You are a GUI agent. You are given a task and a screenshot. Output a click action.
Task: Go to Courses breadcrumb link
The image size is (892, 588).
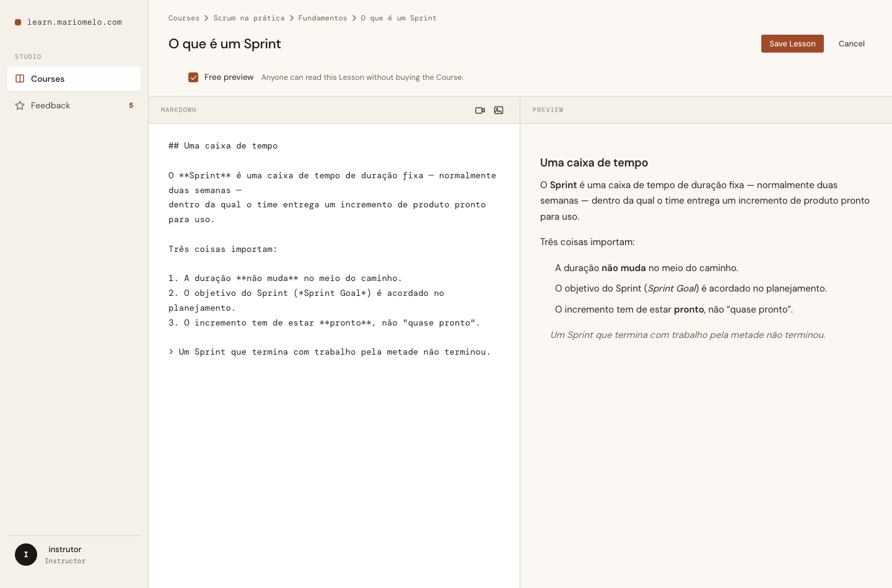[x=184, y=18]
